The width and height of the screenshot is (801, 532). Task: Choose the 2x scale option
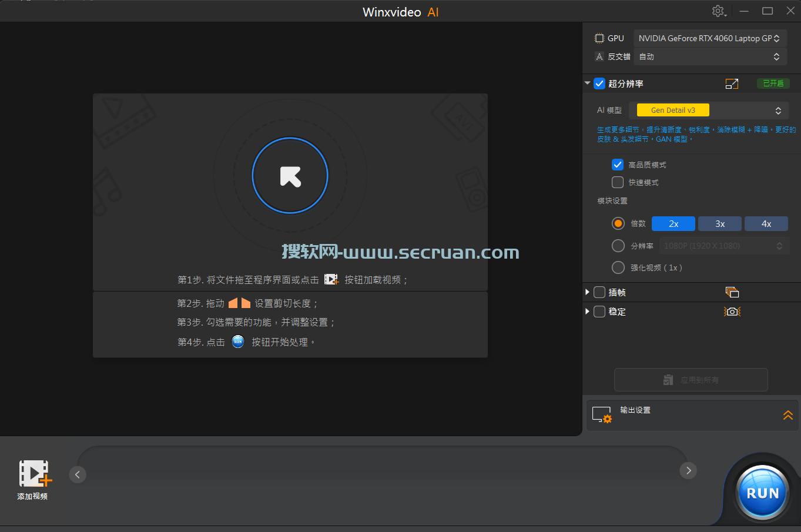coord(673,224)
